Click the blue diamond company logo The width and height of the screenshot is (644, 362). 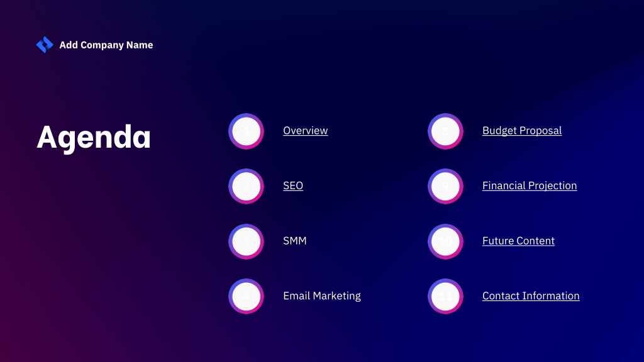(45, 45)
